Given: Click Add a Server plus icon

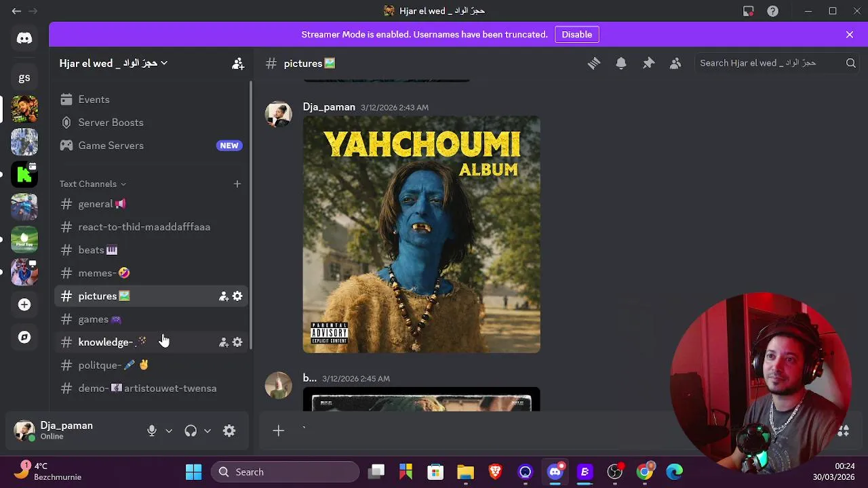Looking at the screenshot, I should 24,305.
